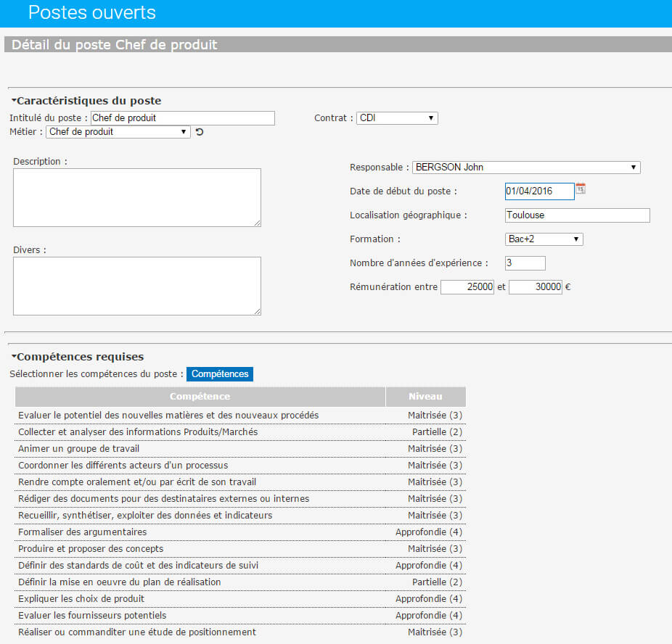
Task: Click the minimum salary field 25000
Action: pos(467,287)
